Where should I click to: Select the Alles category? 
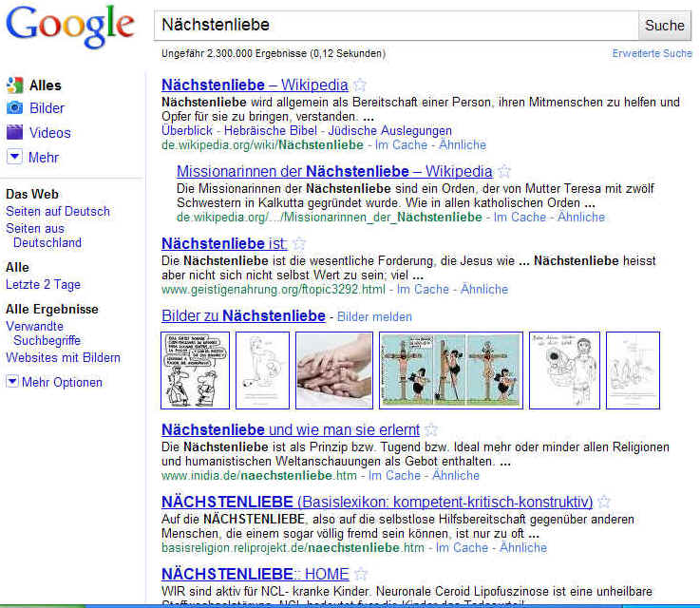(45, 85)
